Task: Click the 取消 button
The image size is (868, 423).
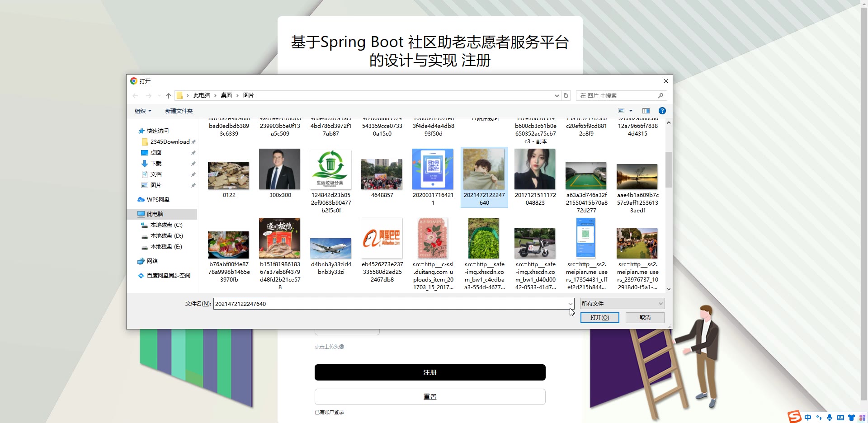Action: pos(645,318)
